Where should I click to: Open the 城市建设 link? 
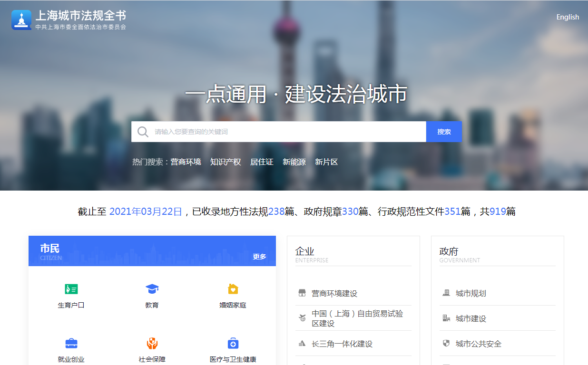coord(471,319)
